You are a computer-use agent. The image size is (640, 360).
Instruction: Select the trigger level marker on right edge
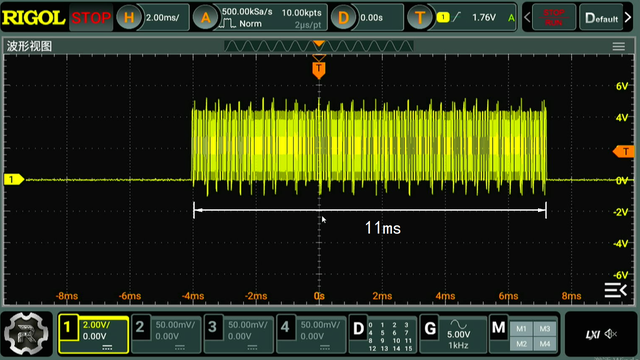[624, 151]
